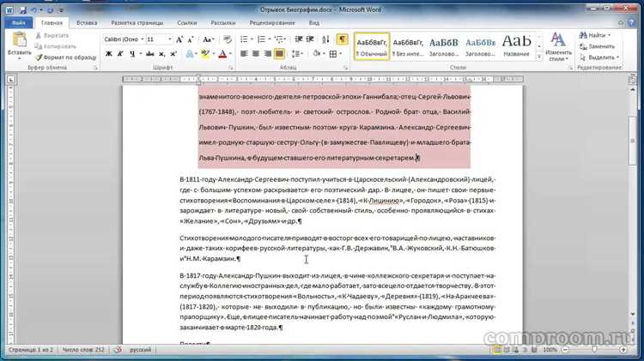Click the yellow text highlight color button
This screenshot has width=644, height=361.
(x=205, y=54)
